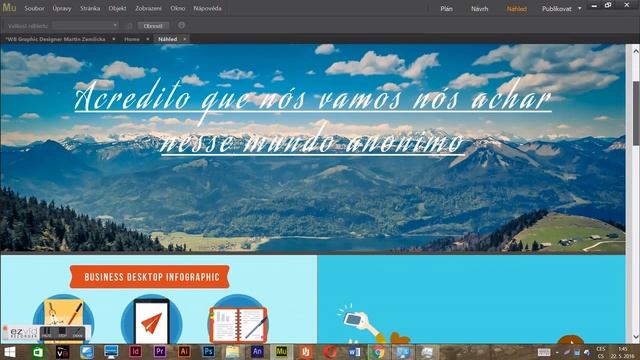Click the Publikovat button
Screen dimensions: 640x360
557,9
